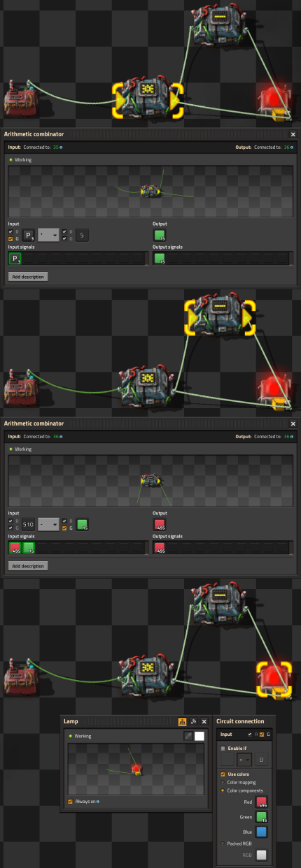Pick color with the eyedropper icon in Lamp panel

pyautogui.click(x=188, y=736)
